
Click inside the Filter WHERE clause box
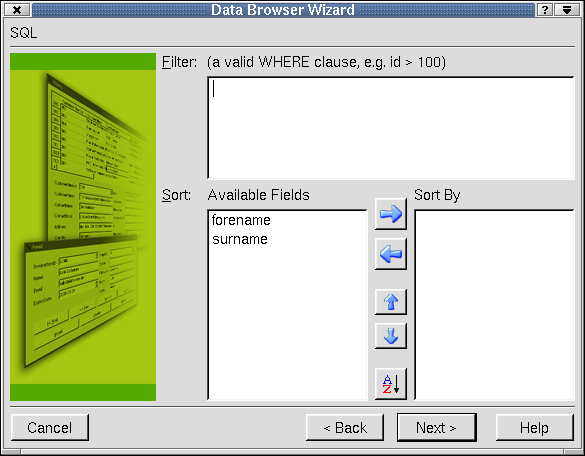391,128
